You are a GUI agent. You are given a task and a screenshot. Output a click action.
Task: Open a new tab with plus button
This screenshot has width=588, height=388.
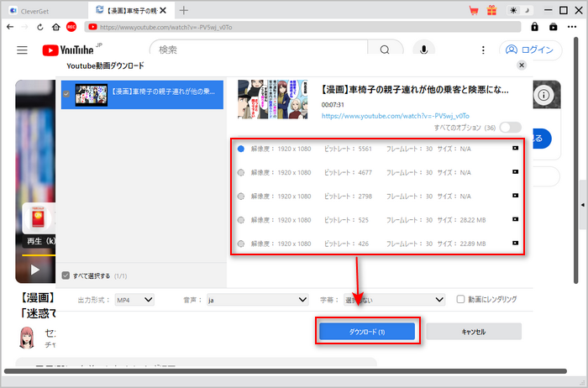click(x=184, y=10)
